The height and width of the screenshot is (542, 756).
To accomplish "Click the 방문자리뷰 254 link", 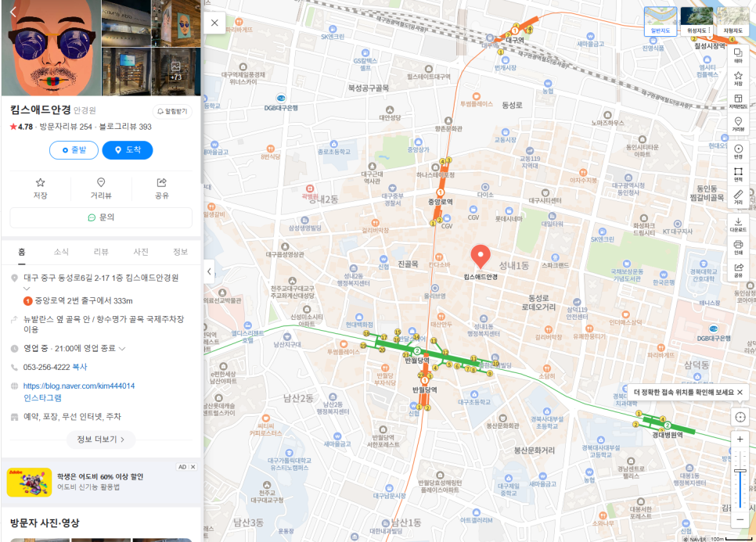I will (x=66, y=127).
